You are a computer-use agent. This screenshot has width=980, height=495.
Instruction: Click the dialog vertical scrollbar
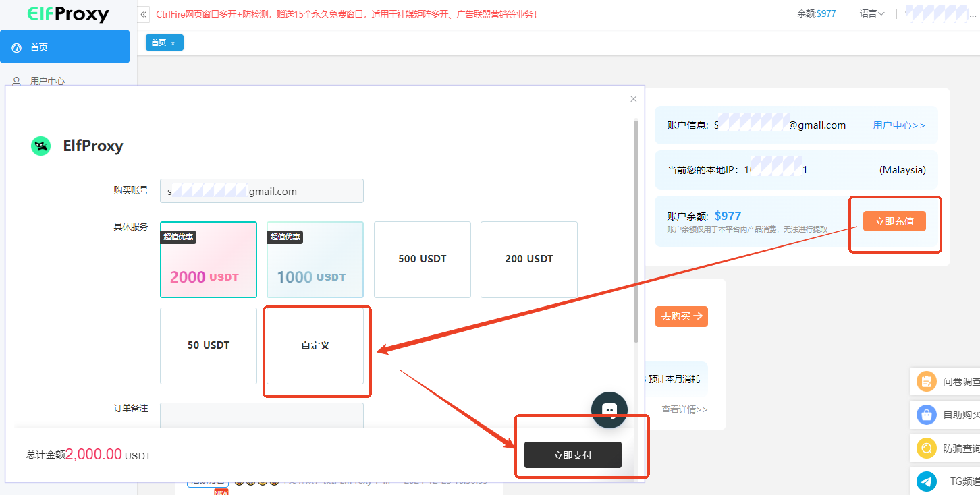[x=635, y=231]
